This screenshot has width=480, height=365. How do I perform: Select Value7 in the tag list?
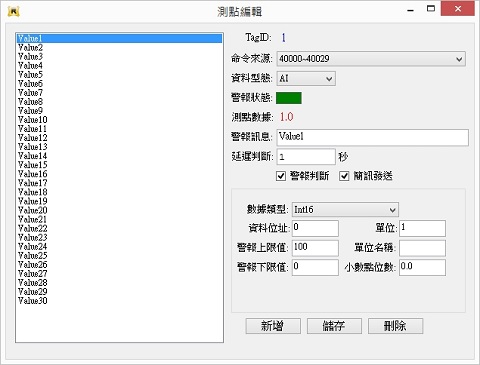[x=119, y=92]
